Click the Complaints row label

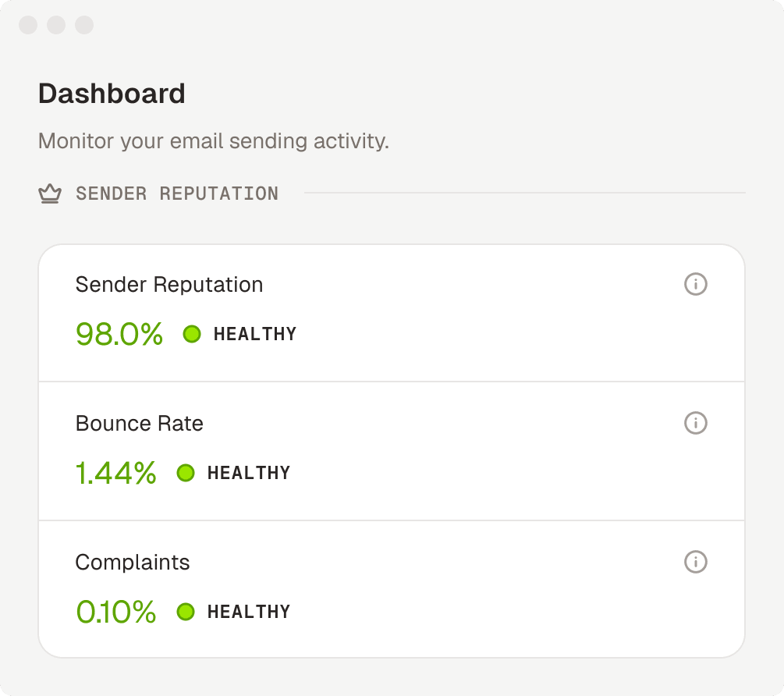tap(133, 563)
